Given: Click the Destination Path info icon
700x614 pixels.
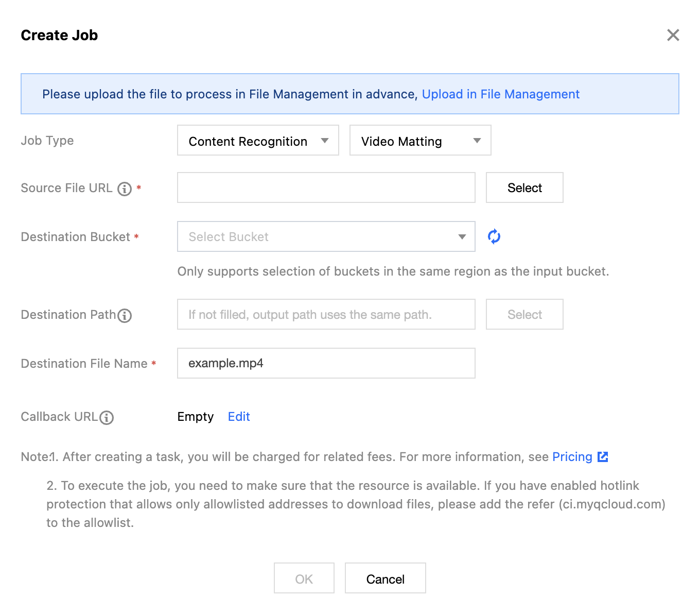Looking at the screenshot, I should coord(125,315).
